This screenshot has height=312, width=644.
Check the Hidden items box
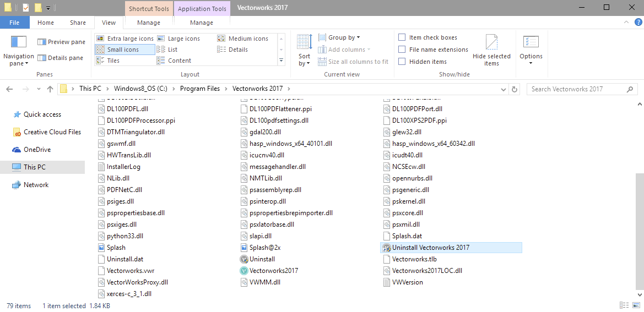tap(402, 62)
